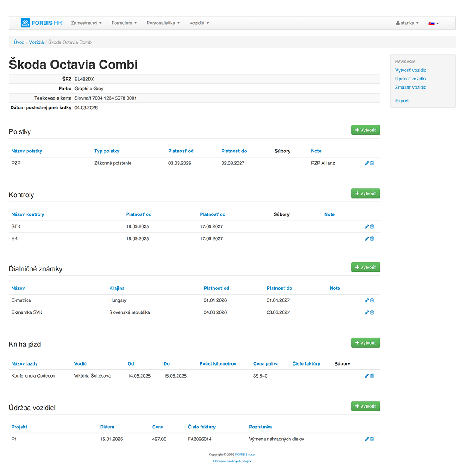462x476 pixels.
Task: Edit the EK inspection entry
Action: pyautogui.click(x=367, y=238)
